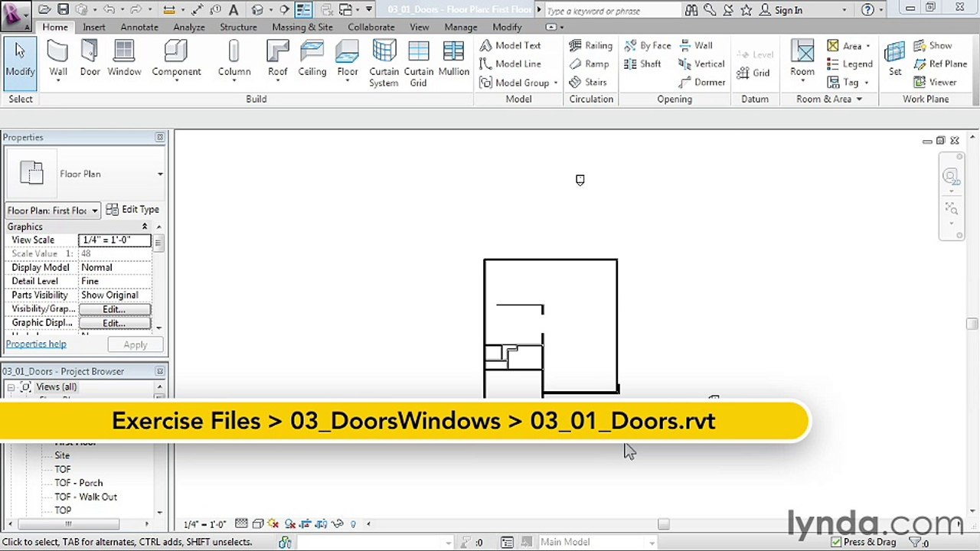Select the Floor tool
This screenshot has width=980, height=551.
point(348,60)
